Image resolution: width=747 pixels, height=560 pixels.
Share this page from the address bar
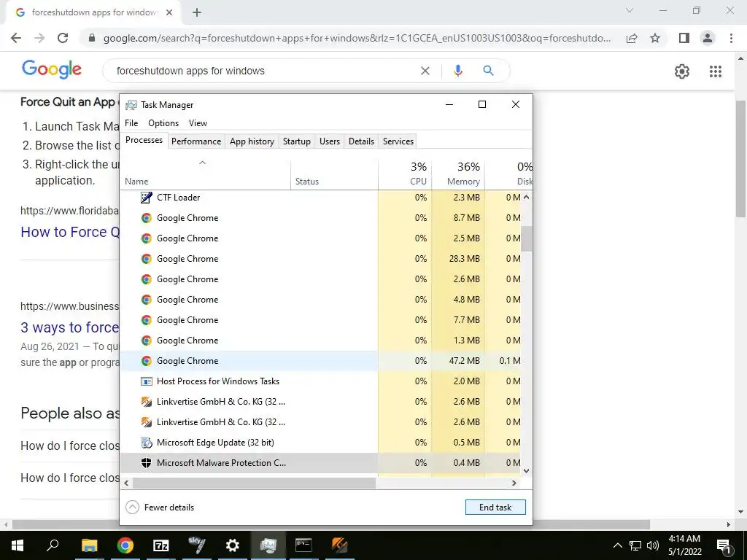[x=632, y=38]
